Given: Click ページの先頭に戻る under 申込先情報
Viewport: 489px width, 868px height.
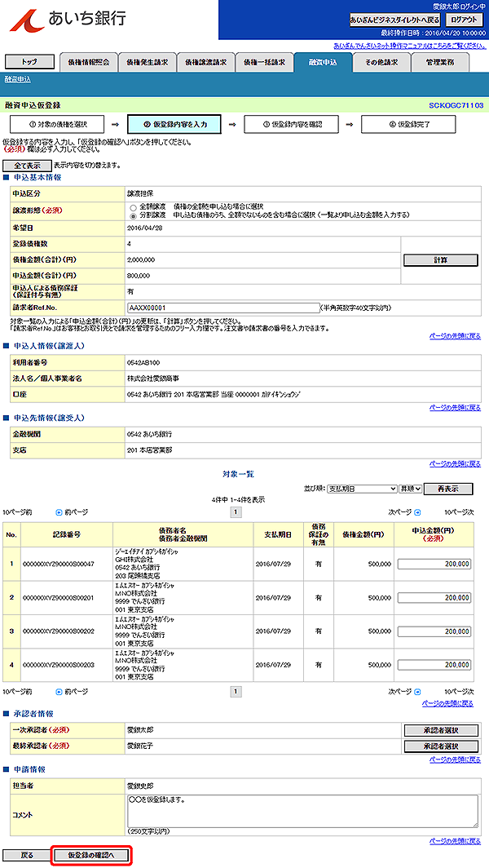Looking at the screenshot, I should point(456,464).
